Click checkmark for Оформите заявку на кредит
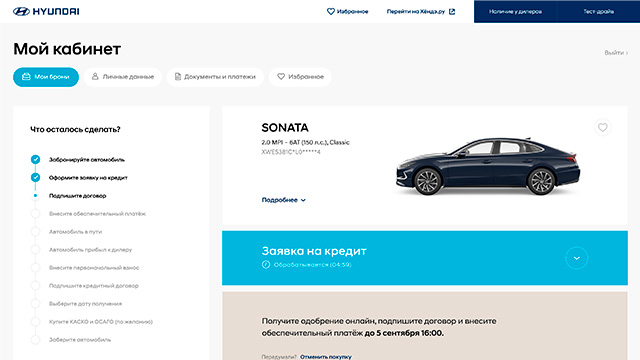Screen dimensions: 640x360 (x=36, y=177)
